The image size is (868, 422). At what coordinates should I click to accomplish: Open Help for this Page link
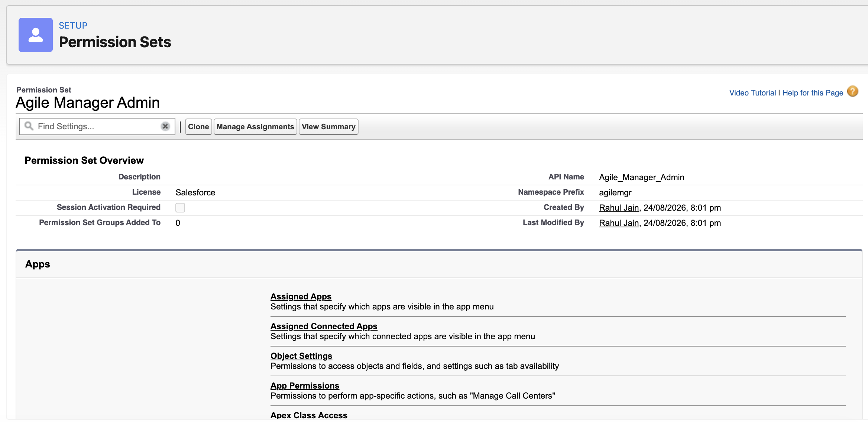[813, 93]
